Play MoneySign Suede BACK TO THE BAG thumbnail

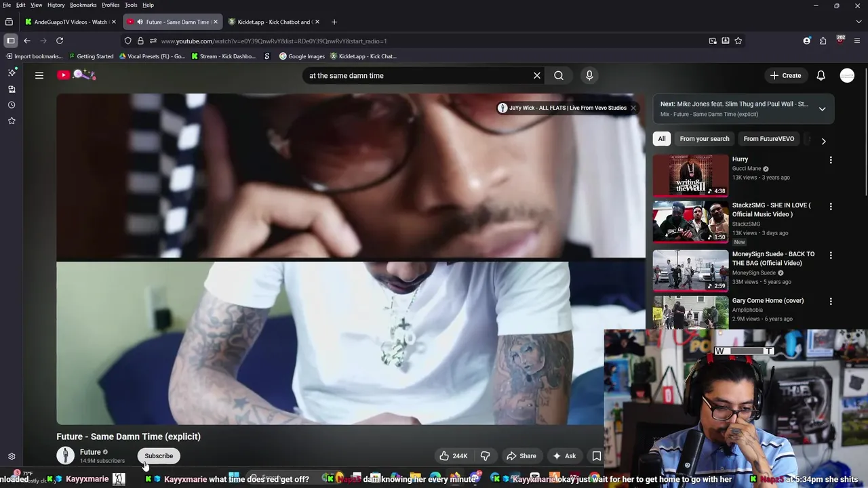(x=690, y=270)
